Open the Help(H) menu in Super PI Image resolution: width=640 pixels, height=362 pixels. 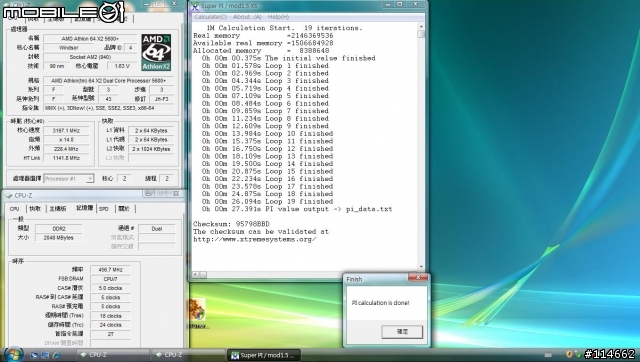278,17
